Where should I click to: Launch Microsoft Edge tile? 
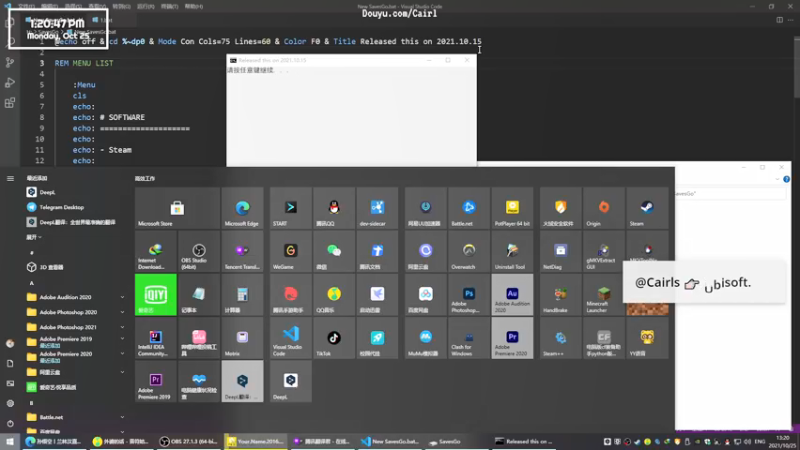click(242, 208)
